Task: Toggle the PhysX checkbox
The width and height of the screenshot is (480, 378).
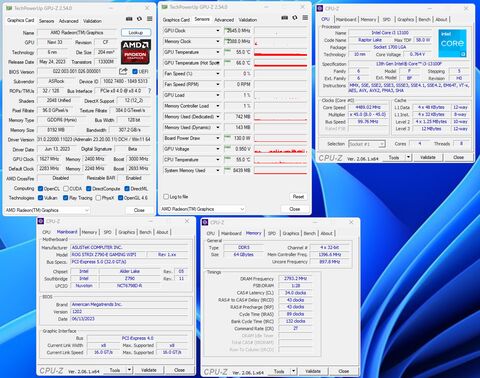Action: (98, 198)
